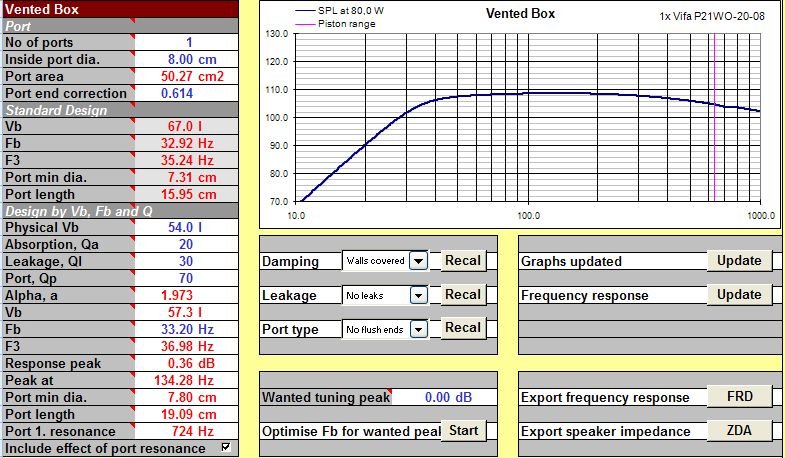Select the No of ports value cell
Viewport: 785px width, 458px height.
(188, 42)
